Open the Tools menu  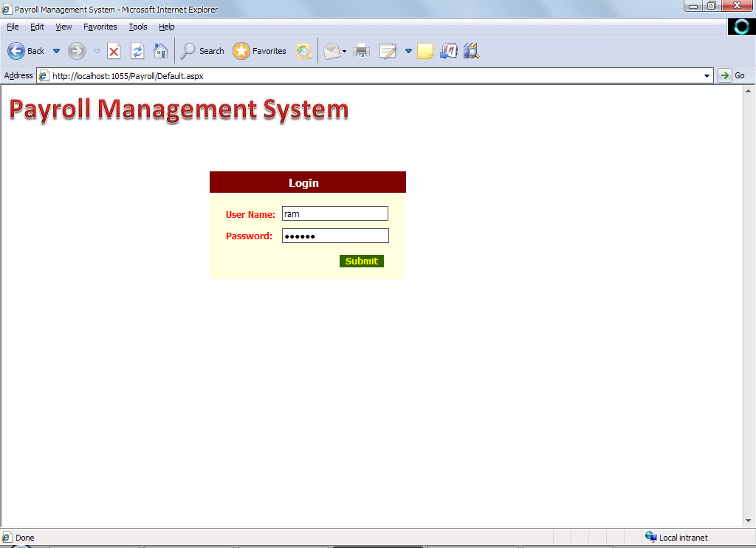(x=138, y=27)
